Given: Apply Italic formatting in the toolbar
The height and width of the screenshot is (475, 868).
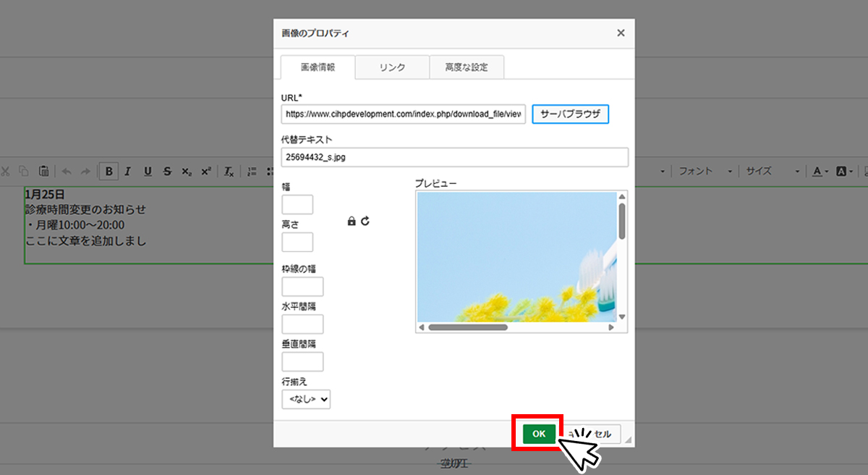Looking at the screenshot, I should coord(128,172).
